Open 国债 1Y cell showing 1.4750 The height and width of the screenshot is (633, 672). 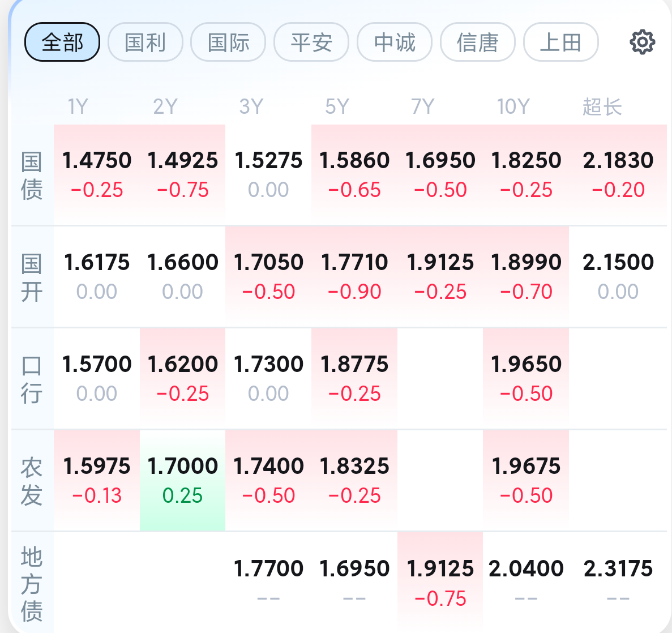click(97, 174)
